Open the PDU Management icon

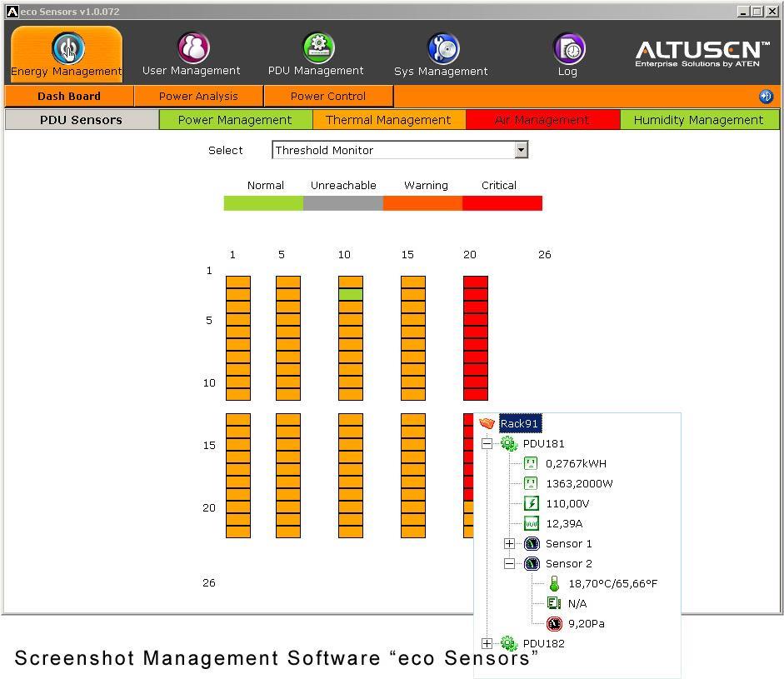point(317,48)
